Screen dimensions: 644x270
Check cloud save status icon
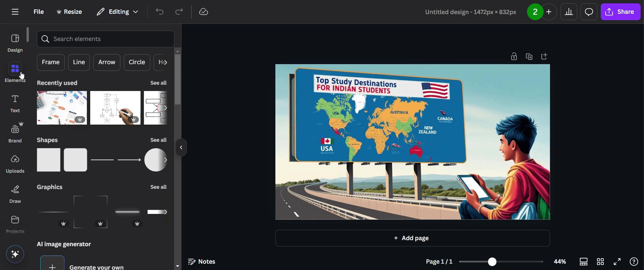tap(204, 12)
